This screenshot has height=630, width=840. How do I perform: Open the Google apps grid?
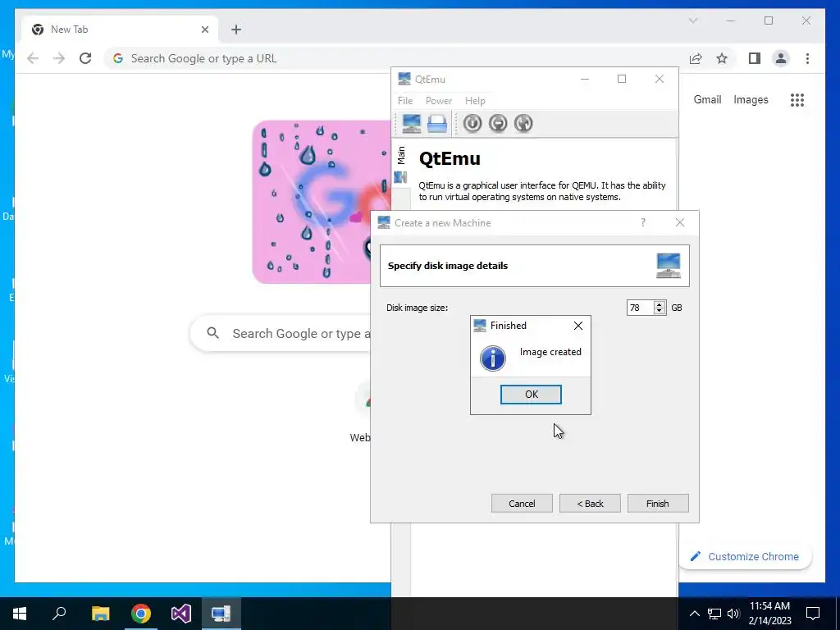(797, 99)
